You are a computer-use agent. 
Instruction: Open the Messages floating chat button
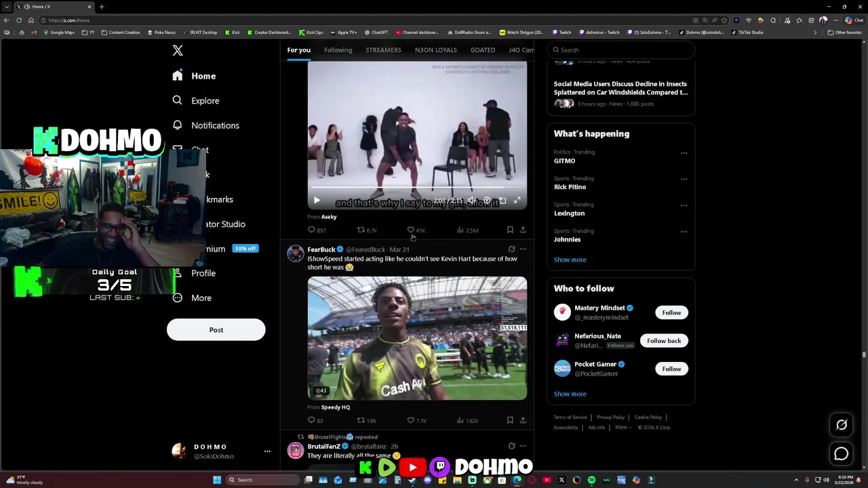click(842, 454)
